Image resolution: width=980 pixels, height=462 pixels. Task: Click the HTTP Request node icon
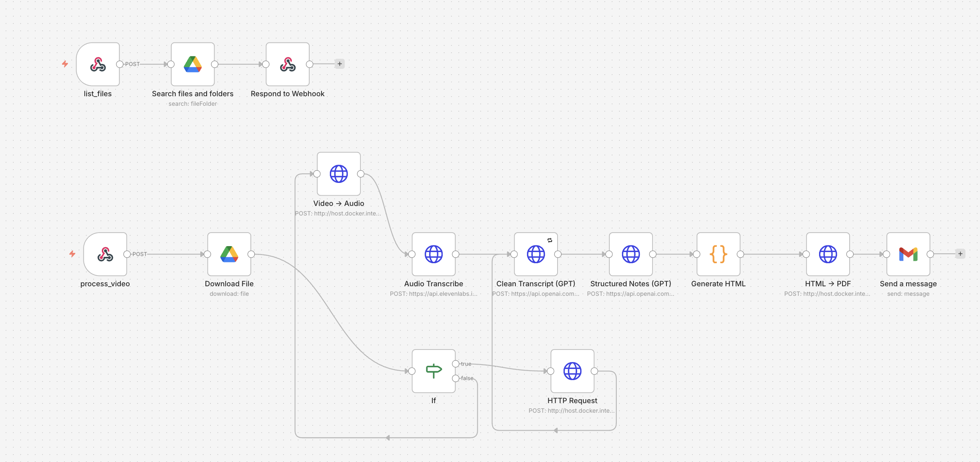(x=572, y=371)
